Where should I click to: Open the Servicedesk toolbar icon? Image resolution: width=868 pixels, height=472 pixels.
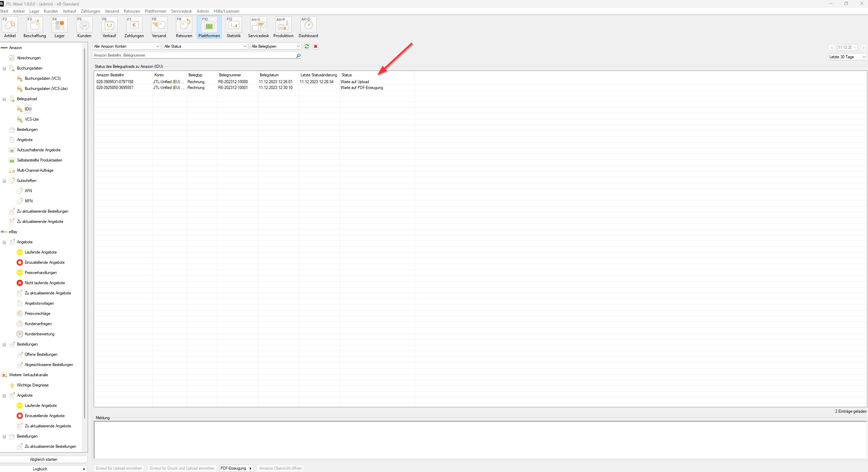click(258, 27)
